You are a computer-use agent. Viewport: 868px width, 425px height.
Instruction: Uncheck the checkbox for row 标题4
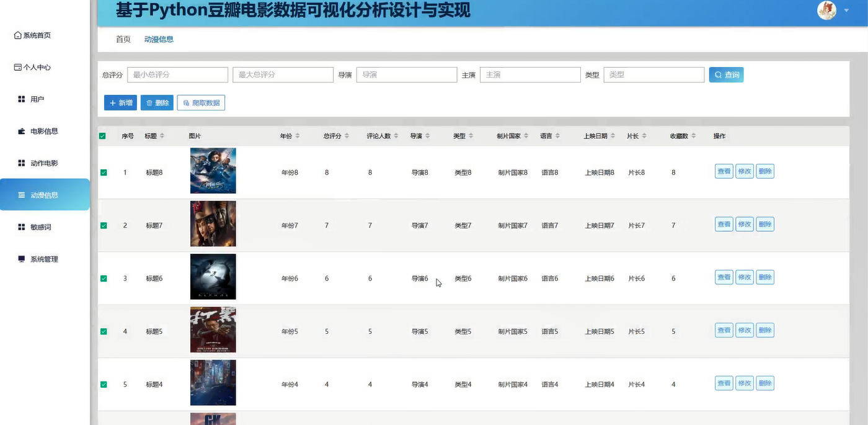pyautogui.click(x=104, y=385)
